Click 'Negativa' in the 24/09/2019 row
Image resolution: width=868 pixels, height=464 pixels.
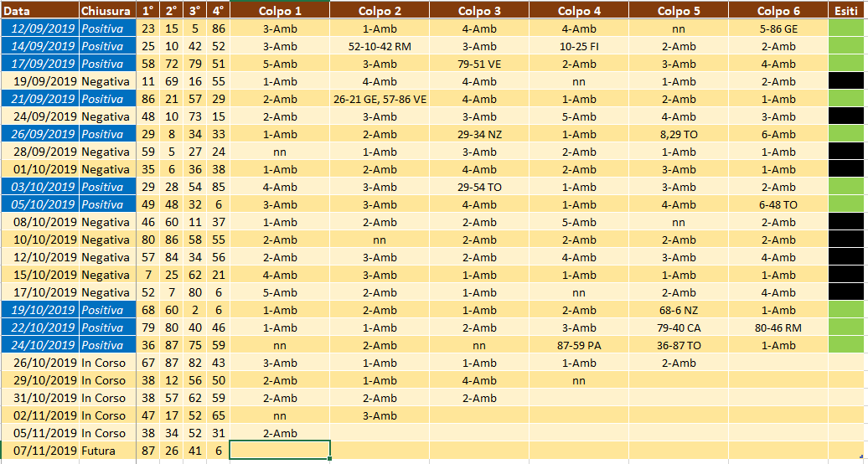pos(106,116)
